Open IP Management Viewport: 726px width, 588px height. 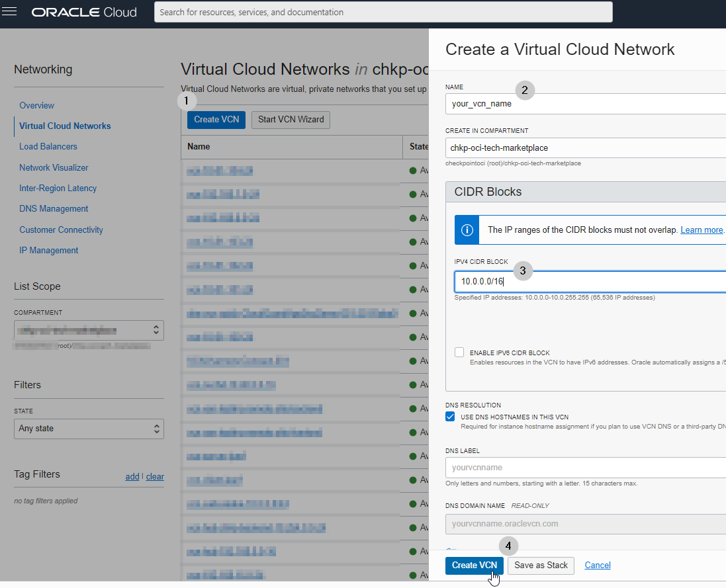pos(48,250)
